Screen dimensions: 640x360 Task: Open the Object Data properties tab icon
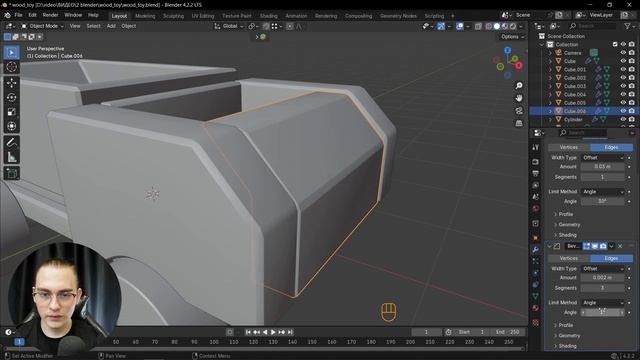click(x=536, y=296)
